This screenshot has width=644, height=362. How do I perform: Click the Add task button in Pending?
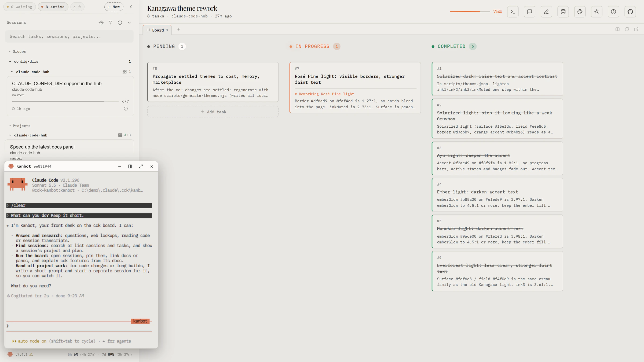[213, 112]
